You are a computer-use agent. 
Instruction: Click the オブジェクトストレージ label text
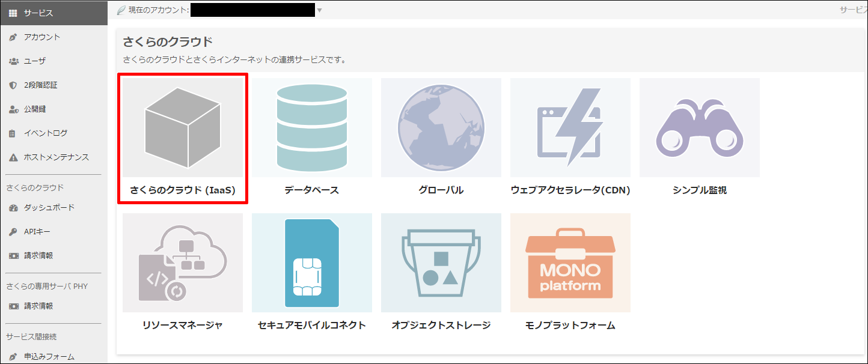coord(441,326)
